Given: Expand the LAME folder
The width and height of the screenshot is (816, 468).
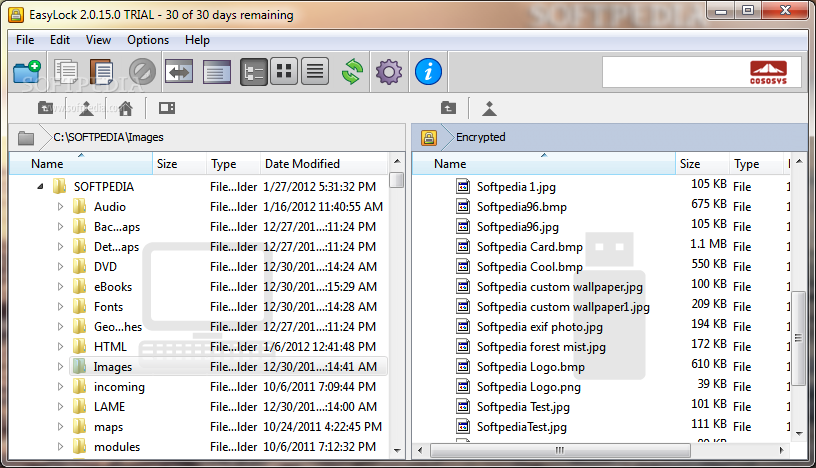Looking at the screenshot, I should pos(60,407).
